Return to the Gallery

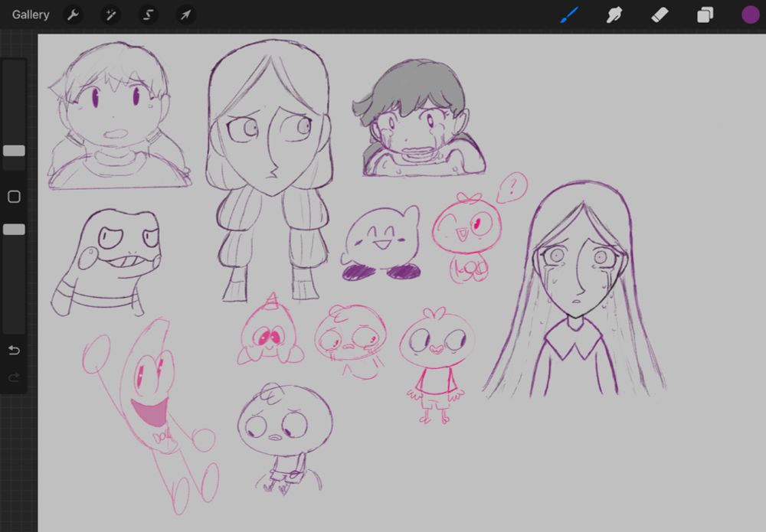pyautogui.click(x=31, y=15)
